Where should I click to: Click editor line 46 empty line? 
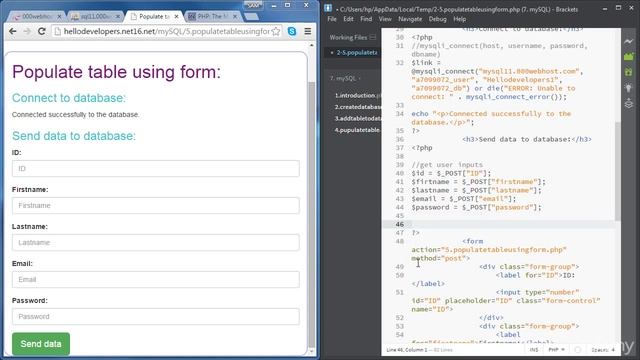point(498,224)
